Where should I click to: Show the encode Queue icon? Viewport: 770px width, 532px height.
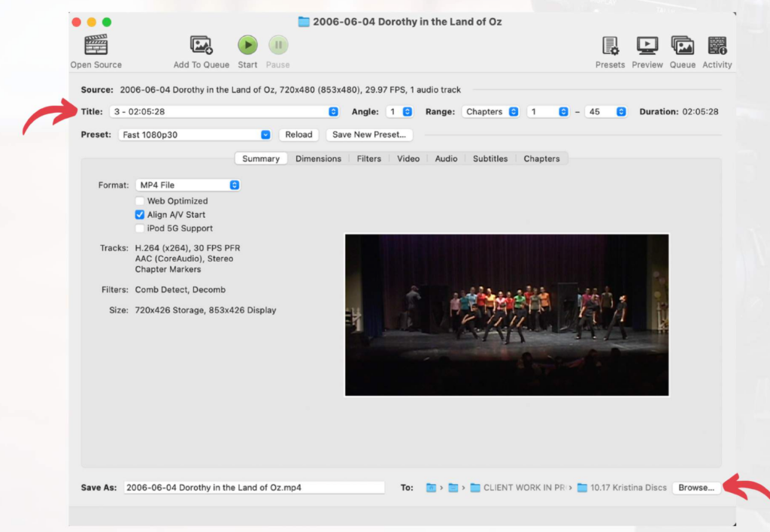pos(682,45)
